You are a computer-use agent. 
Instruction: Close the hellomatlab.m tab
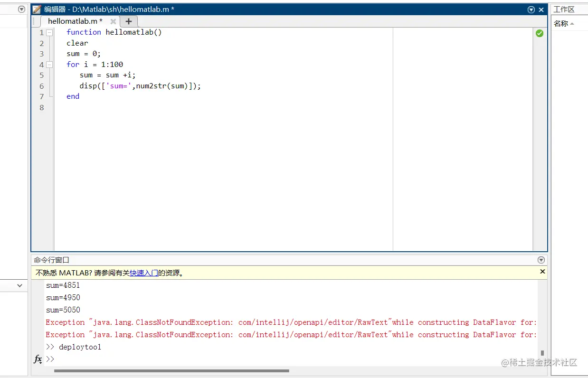pyautogui.click(x=113, y=21)
